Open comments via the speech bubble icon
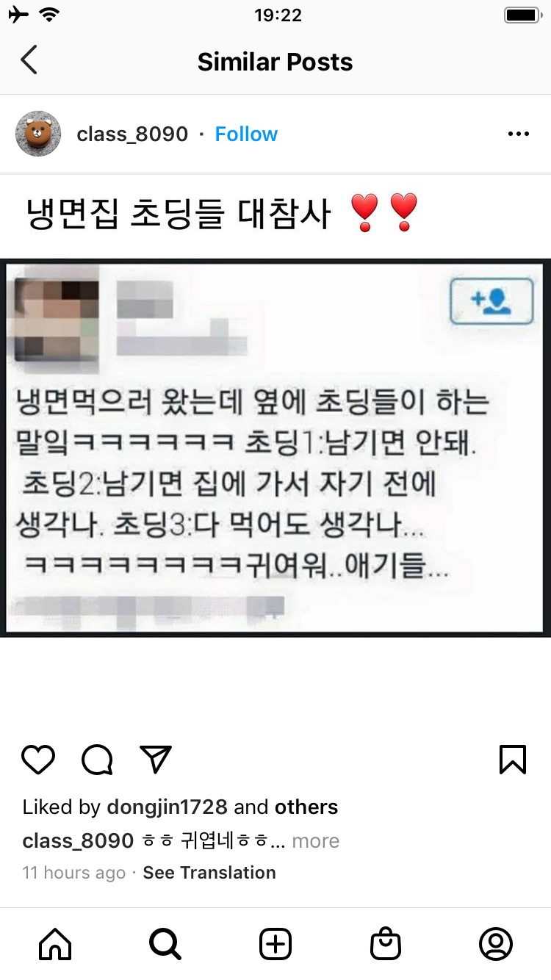 (97, 760)
